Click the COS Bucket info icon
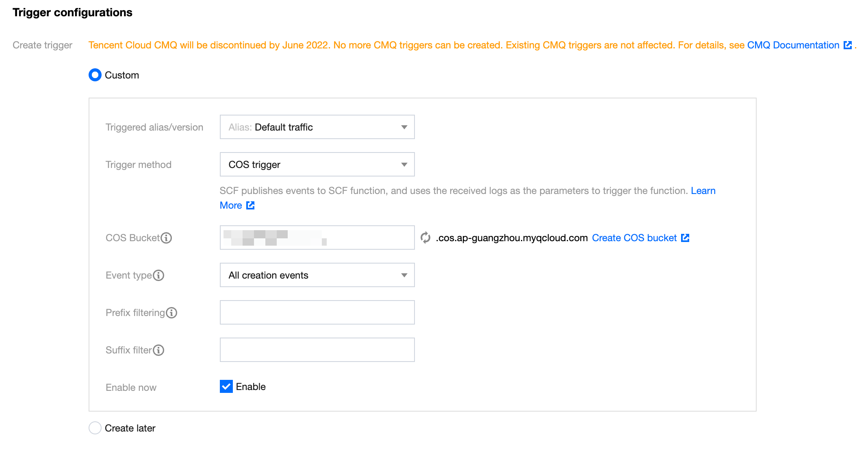 pos(166,238)
